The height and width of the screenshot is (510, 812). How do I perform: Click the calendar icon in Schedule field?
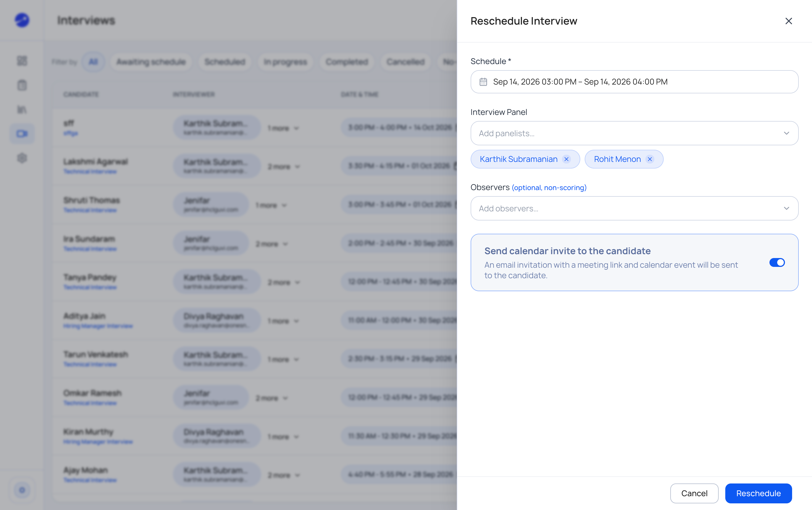[x=483, y=82]
